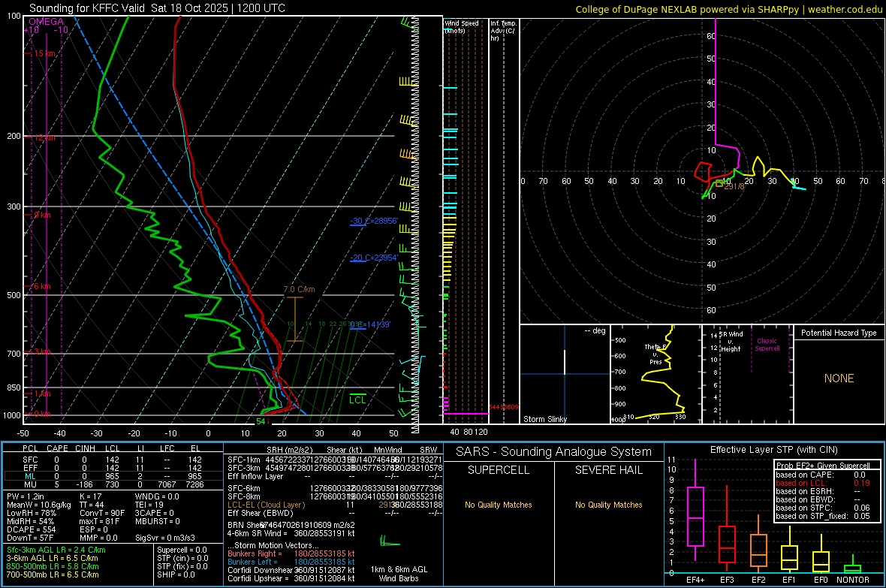Click the 'Wind Speed (knots)' panel header
The height and width of the screenshot is (588, 886).
pyautogui.click(x=461, y=26)
